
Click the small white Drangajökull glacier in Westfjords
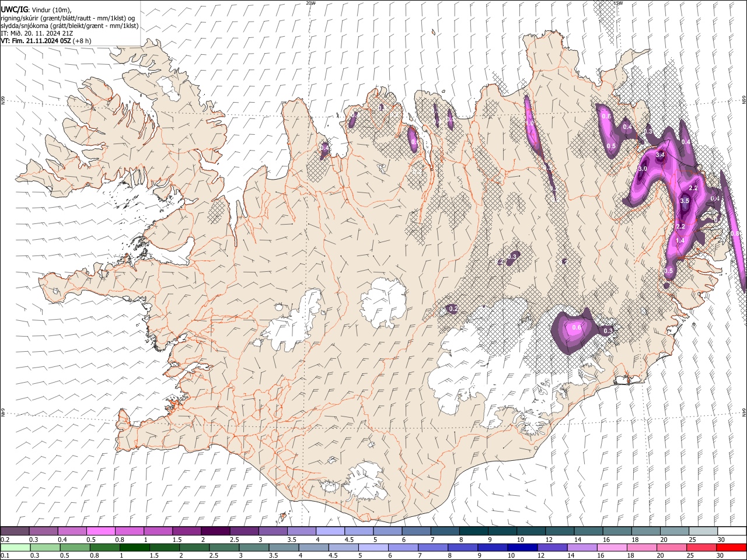(x=170, y=87)
